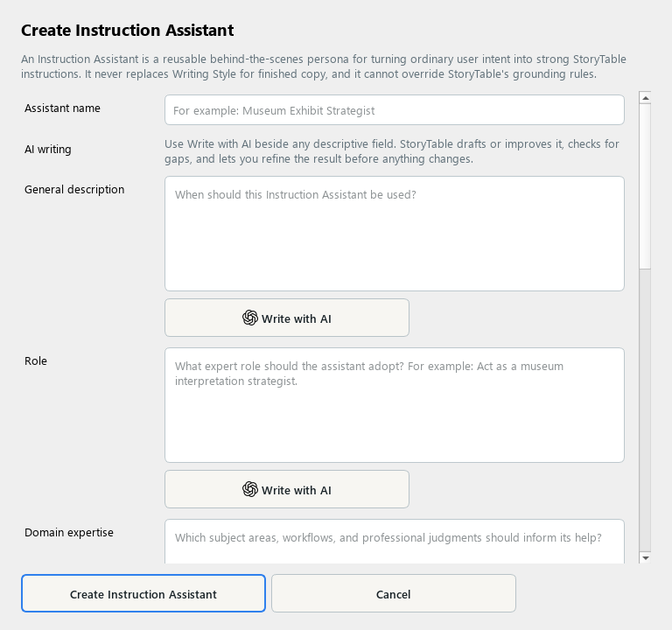Click the AI logo icon below General description

250,318
